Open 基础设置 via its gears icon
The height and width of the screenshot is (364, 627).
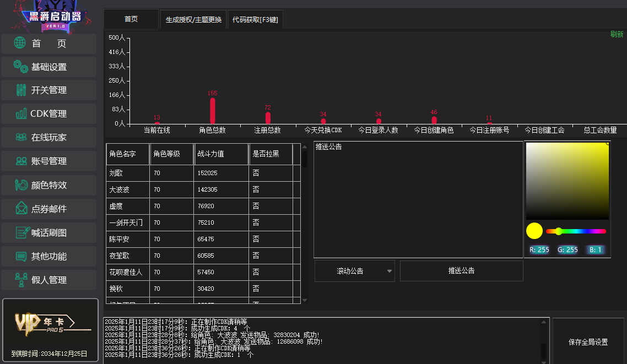click(21, 67)
